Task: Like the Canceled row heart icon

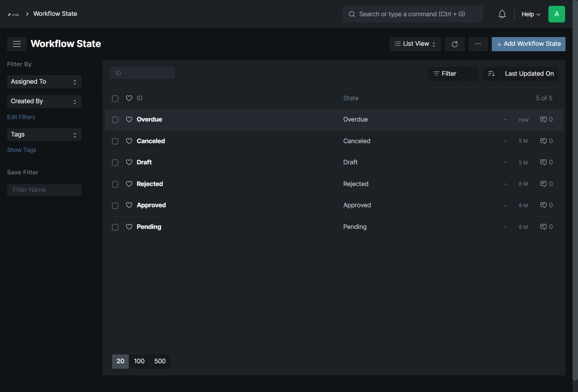Action: click(129, 141)
